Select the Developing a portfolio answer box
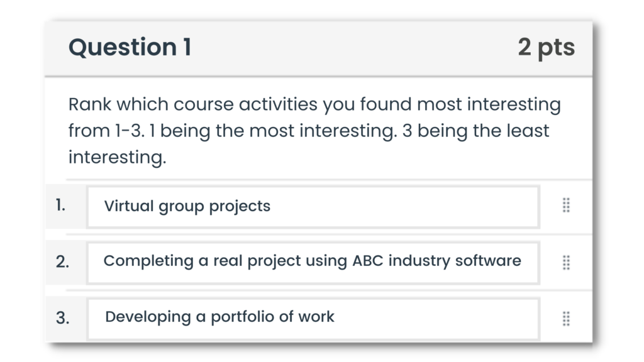Screen dimensions: 644x362 313,318
